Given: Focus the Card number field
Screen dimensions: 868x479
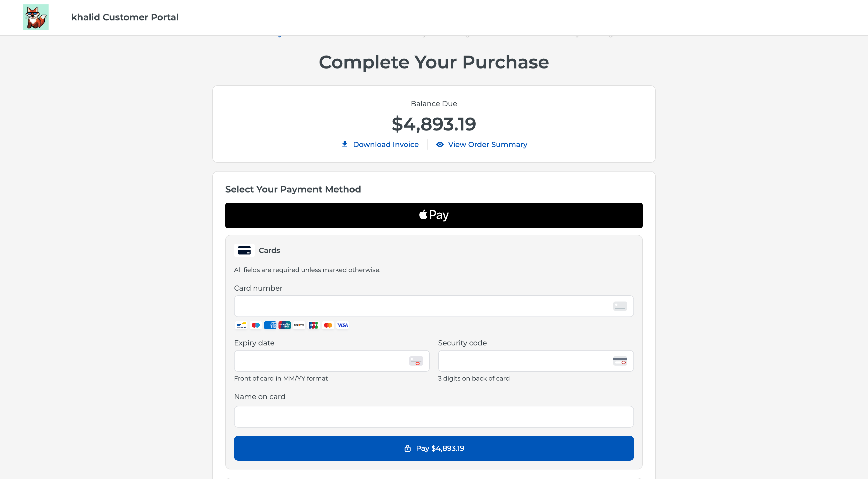Looking at the screenshot, I should (x=434, y=306).
